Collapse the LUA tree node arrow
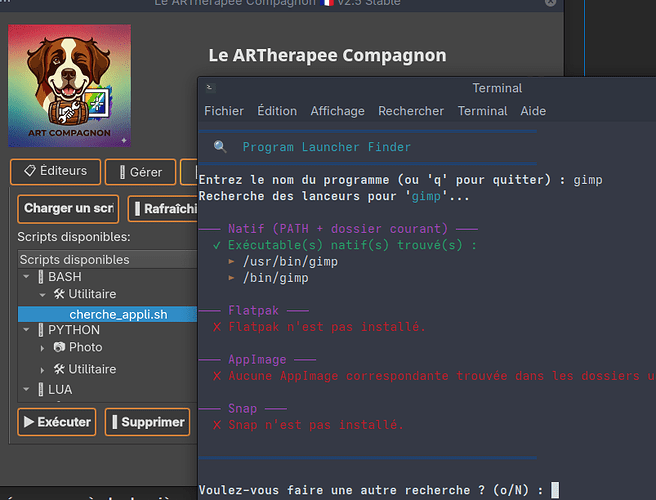Viewport: 656px width, 500px height. coord(26,389)
